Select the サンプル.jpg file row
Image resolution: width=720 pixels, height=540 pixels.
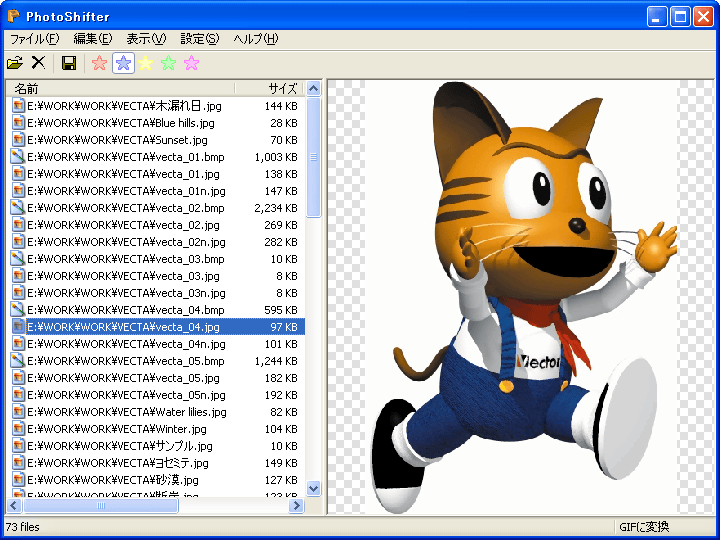(x=156, y=446)
